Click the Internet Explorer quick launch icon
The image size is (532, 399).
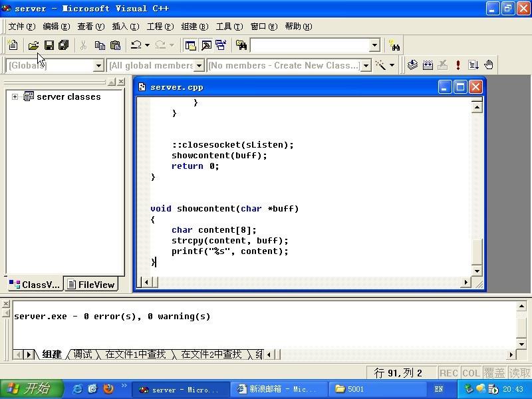77,389
